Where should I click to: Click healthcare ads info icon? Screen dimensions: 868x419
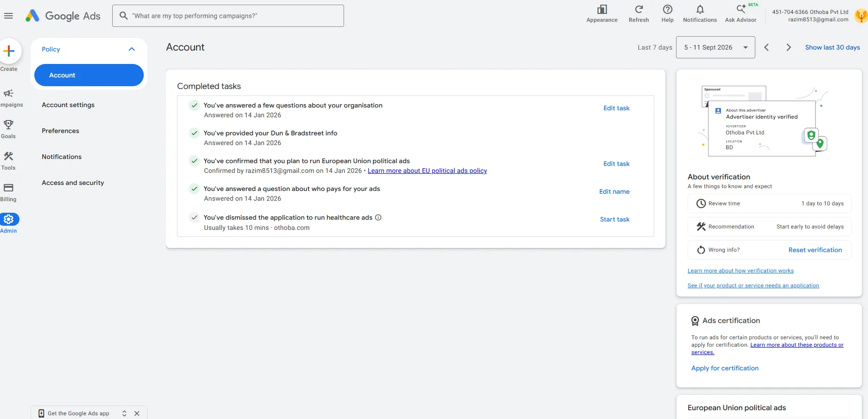click(x=378, y=217)
